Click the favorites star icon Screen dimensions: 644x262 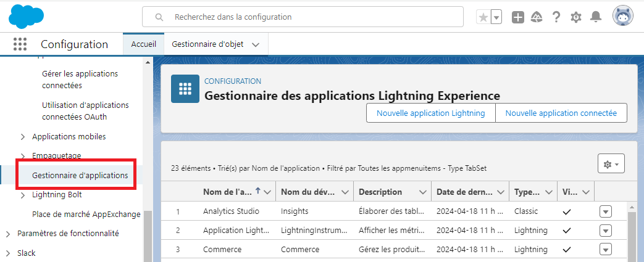click(x=483, y=17)
